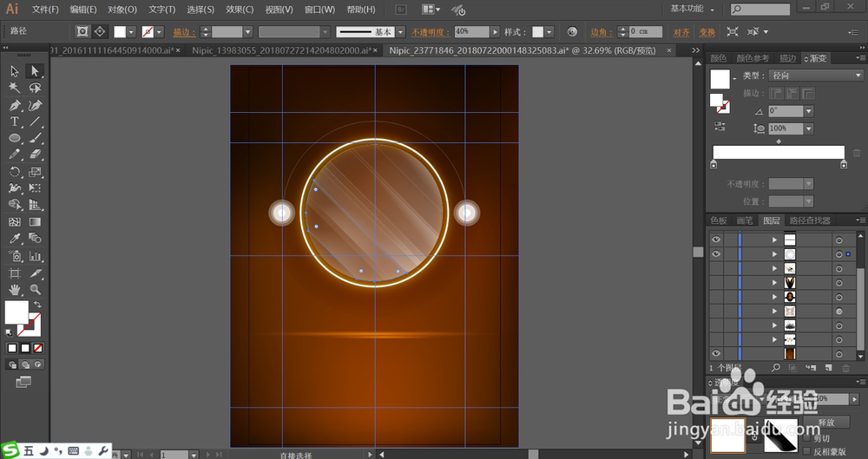The width and height of the screenshot is (868, 459).
Task: Click the 边角: link in control bar
Action: [602, 32]
